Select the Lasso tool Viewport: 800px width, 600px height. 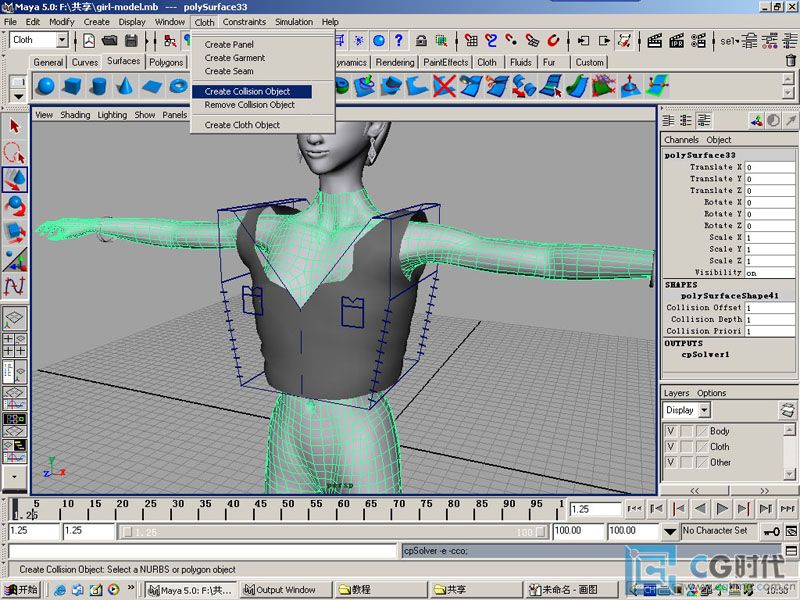pos(14,153)
